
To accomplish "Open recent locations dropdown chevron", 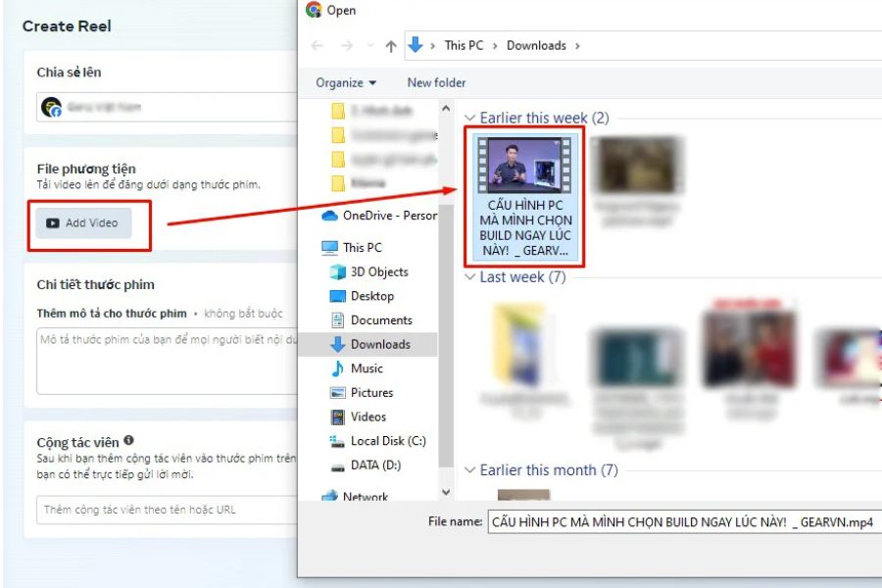I will [369, 46].
